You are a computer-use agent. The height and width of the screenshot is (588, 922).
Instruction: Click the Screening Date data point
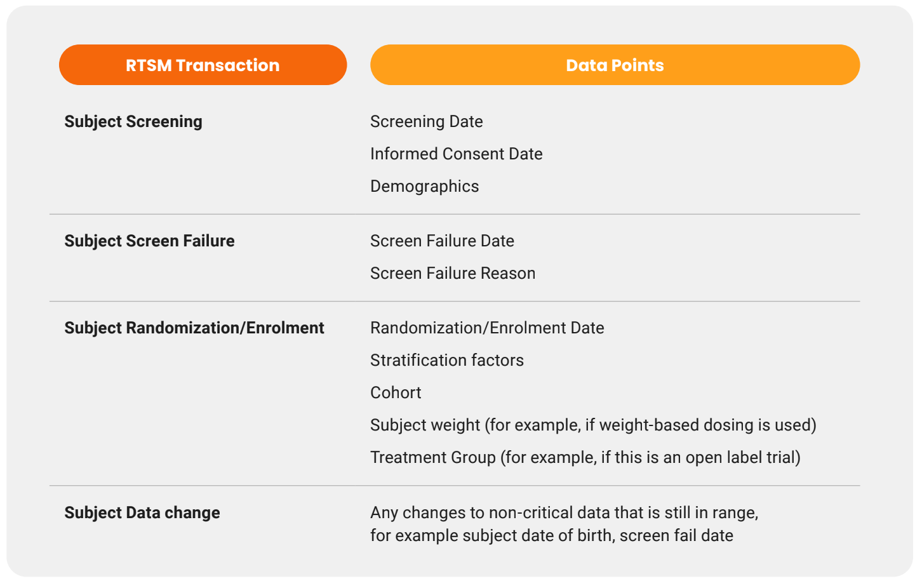pyautogui.click(x=427, y=121)
